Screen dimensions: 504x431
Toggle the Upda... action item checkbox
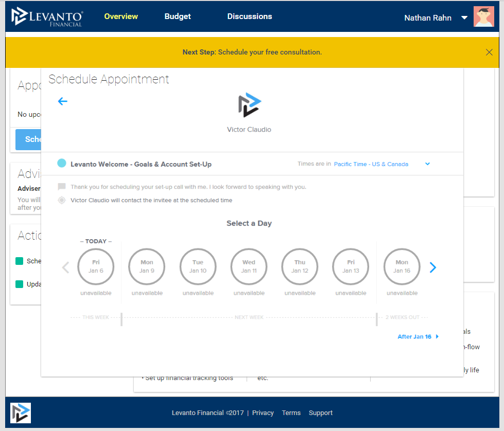19,284
